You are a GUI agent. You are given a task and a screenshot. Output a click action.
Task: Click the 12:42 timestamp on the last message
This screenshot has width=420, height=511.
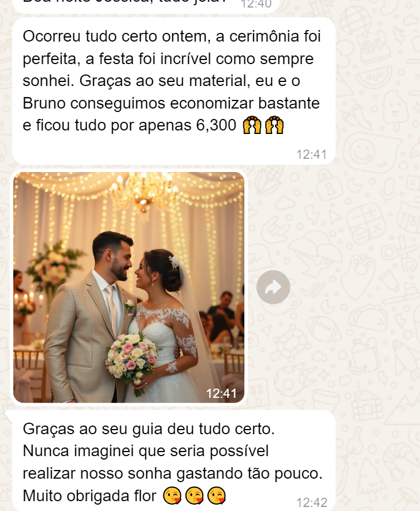[311, 502]
